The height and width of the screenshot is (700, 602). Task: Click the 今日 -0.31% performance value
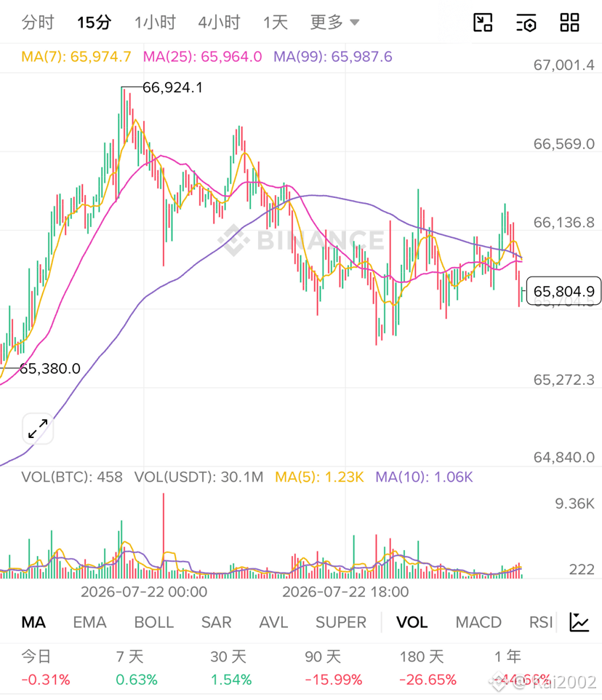point(46,680)
